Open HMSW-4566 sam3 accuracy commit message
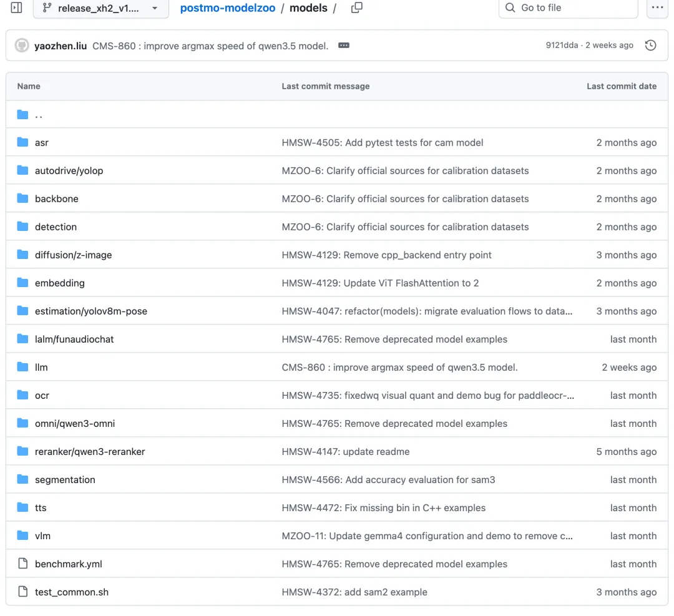The height and width of the screenshot is (616, 674). [x=389, y=480]
